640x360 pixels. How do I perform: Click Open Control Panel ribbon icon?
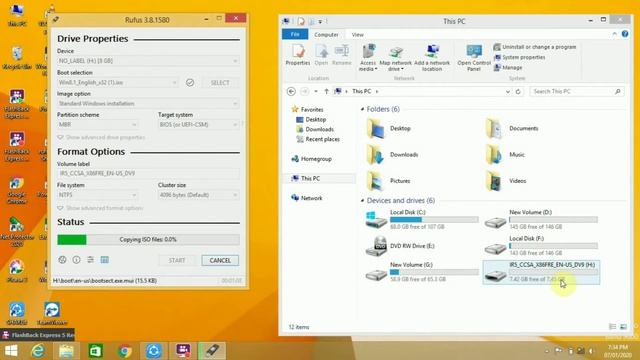[474, 58]
